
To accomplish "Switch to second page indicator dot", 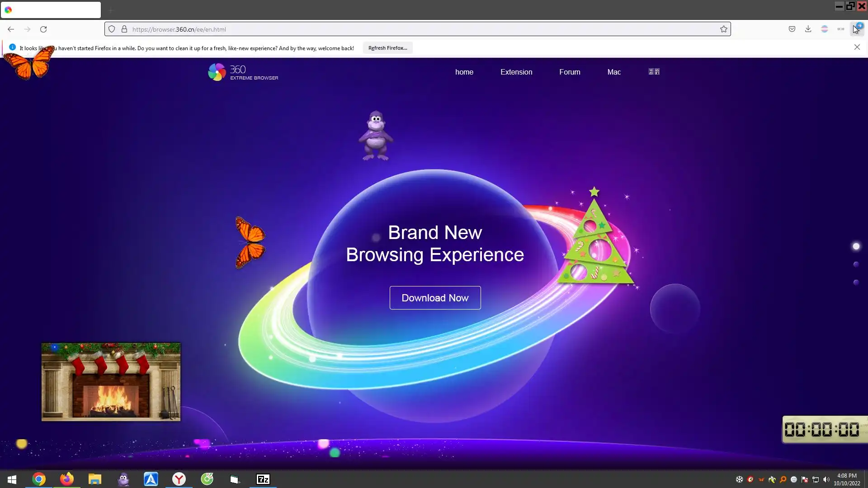I will tap(856, 264).
